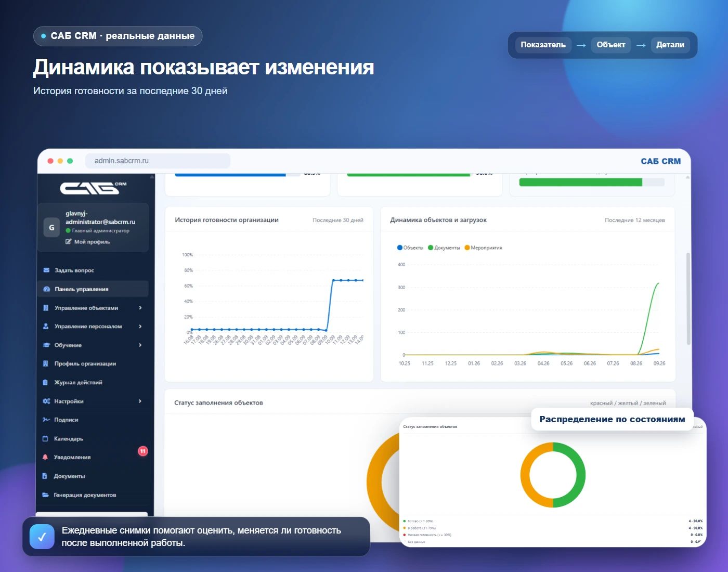Image resolution: width=728 pixels, height=572 pixels.
Task: Click the САБ CRM sidebar logo
Action: click(93, 188)
